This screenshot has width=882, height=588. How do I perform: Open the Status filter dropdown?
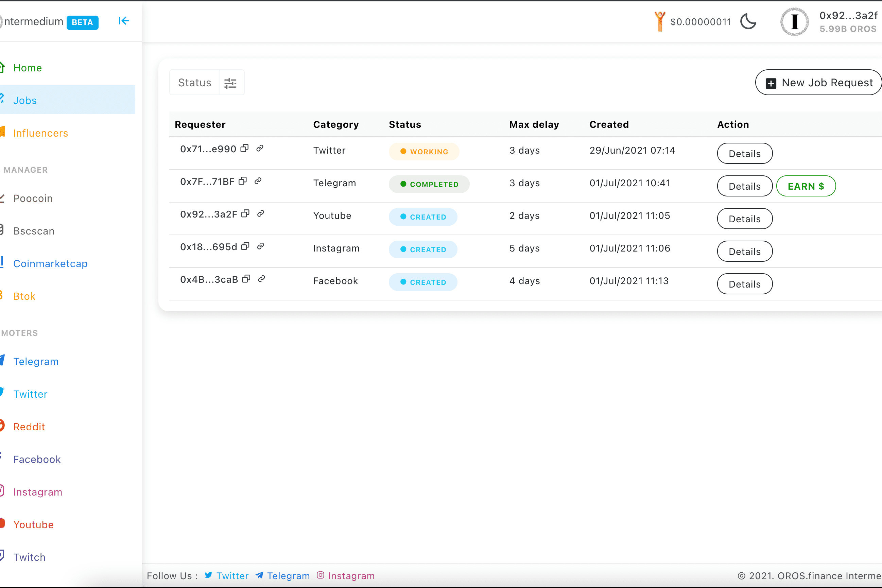tap(195, 83)
